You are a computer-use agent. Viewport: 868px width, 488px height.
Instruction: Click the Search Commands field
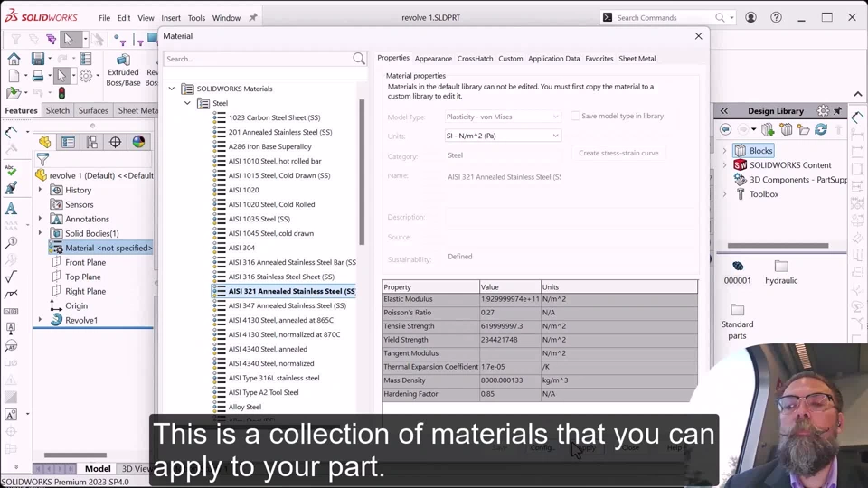point(665,18)
